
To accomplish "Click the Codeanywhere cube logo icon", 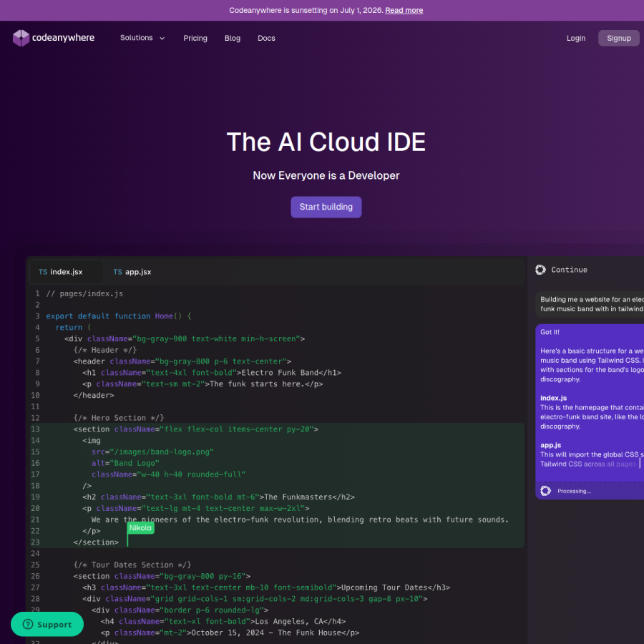I will tap(21, 38).
